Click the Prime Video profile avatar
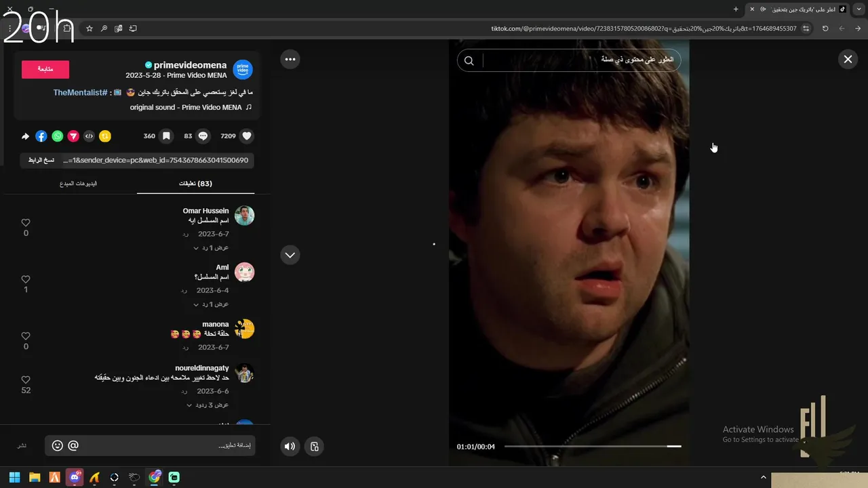This screenshot has width=868, height=488. [243, 69]
